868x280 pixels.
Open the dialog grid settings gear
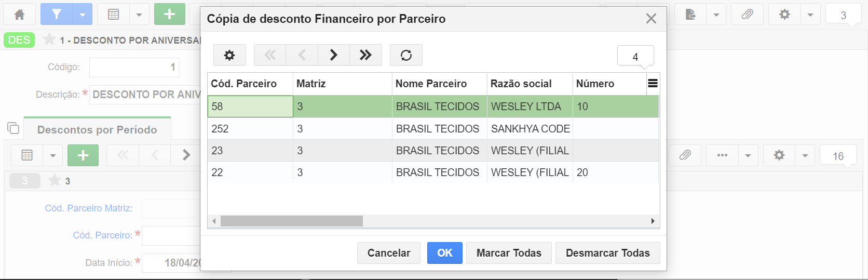pyautogui.click(x=229, y=55)
